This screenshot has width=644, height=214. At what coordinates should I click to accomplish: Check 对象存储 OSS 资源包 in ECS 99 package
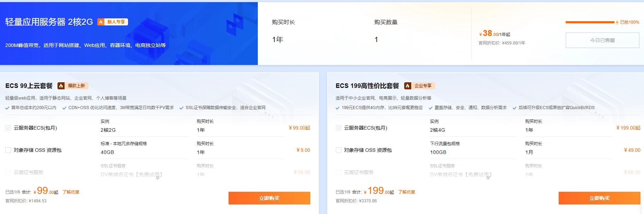(8, 150)
